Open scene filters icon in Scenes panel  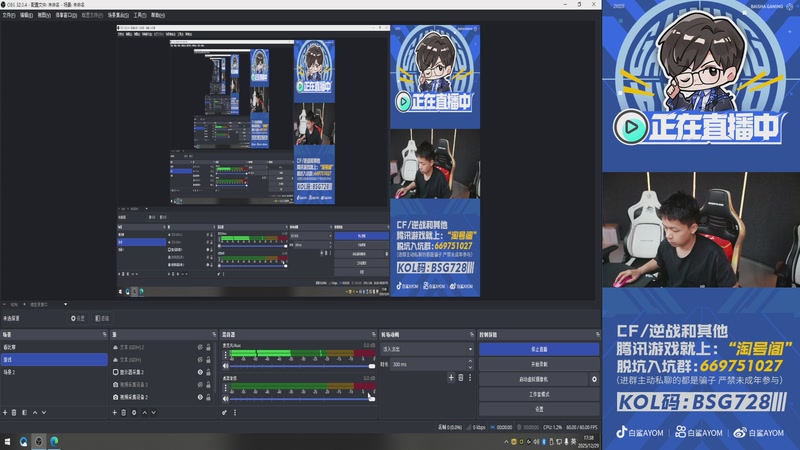pyautogui.click(x=24, y=412)
